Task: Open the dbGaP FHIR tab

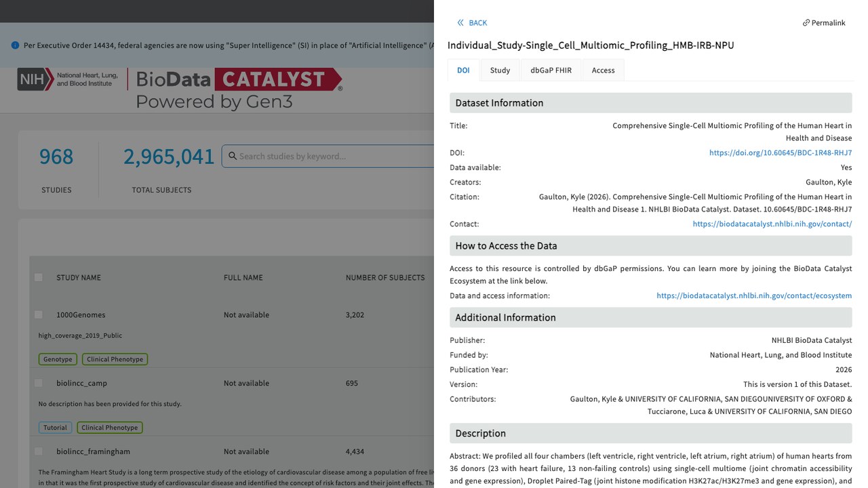Action: [551, 70]
